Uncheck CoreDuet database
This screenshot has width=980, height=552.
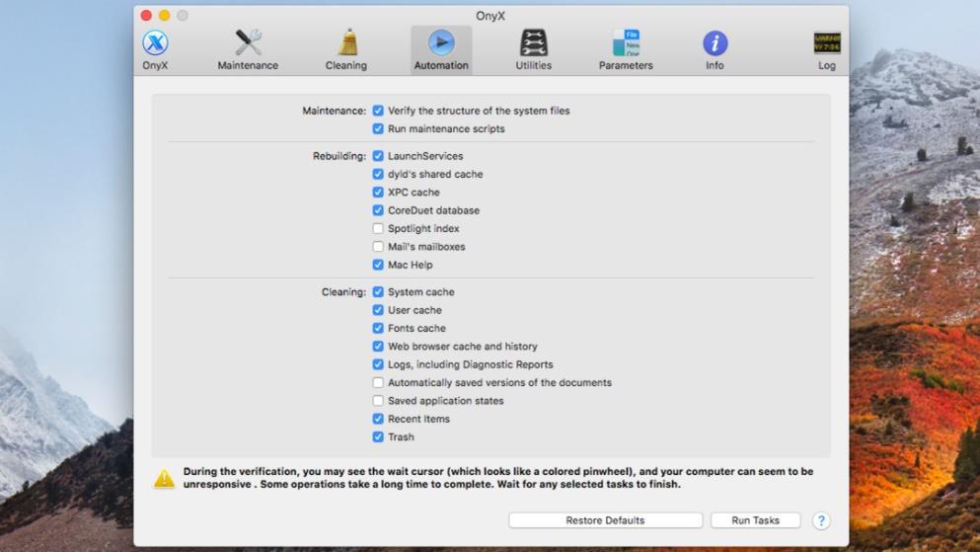(378, 210)
